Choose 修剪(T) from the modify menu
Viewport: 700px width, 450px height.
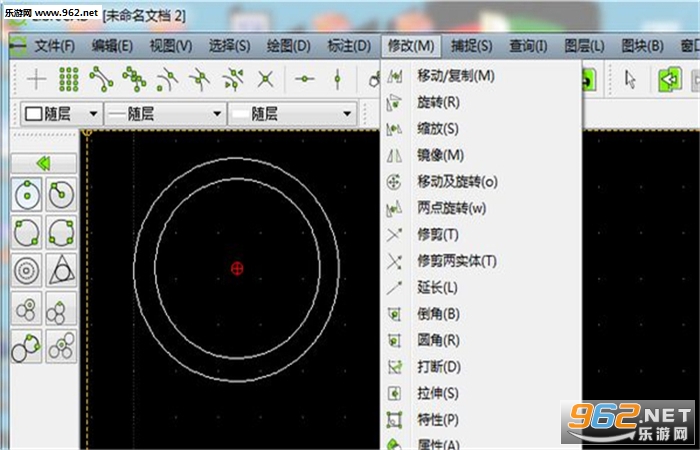481,235
